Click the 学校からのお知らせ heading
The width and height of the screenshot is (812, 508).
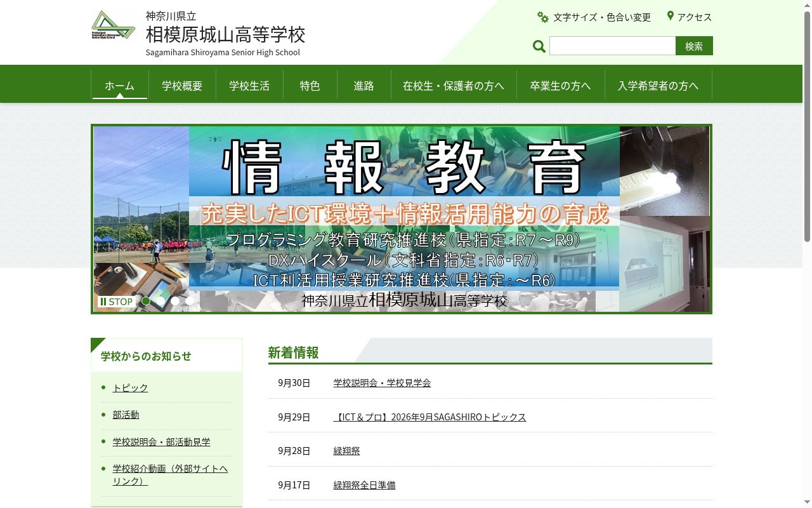[x=146, y=356]
